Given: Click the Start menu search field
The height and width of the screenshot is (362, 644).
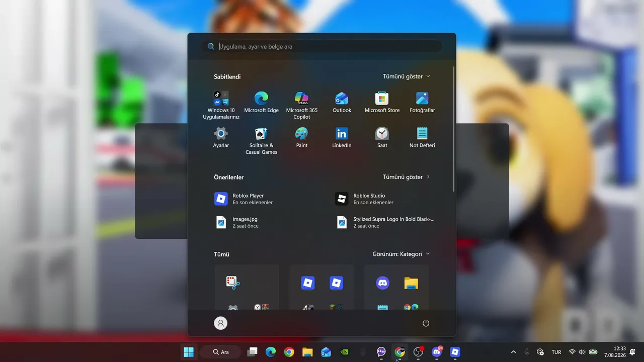Looking at the screenshot, I should pos(322,46).
